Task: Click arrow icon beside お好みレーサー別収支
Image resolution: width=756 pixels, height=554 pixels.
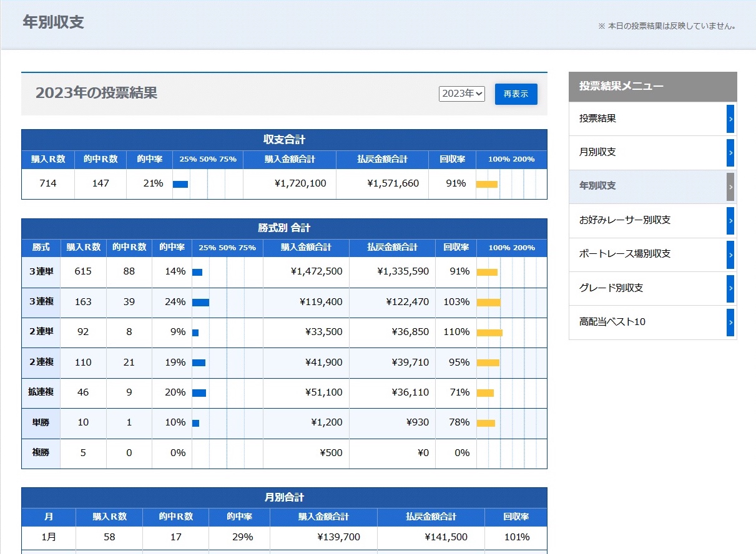Action: point(730,220)
